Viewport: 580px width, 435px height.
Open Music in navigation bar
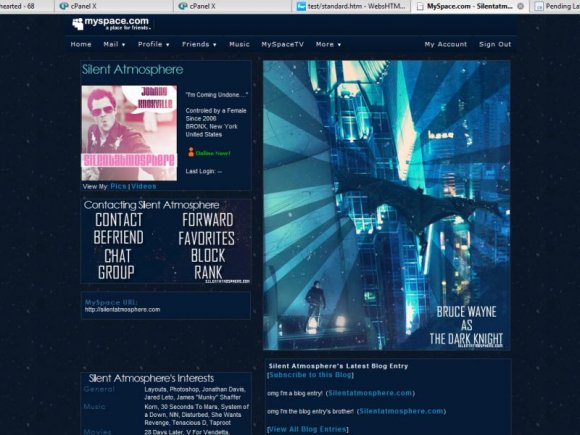tap(239, 44)
